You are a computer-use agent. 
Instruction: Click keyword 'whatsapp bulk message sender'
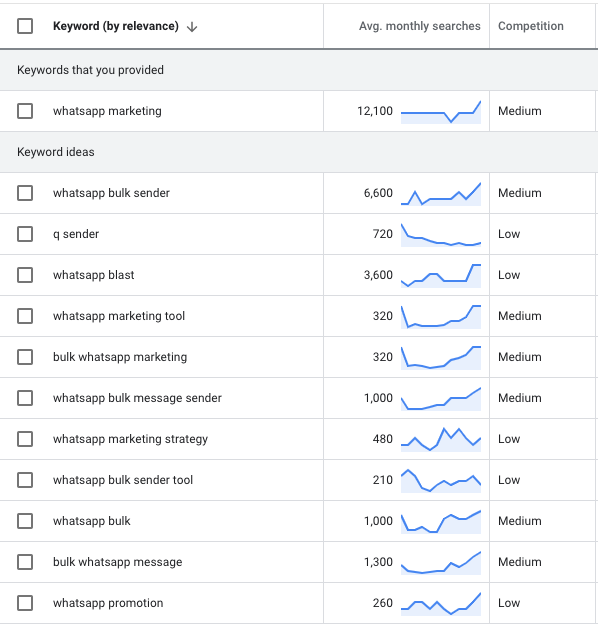[137, 398]
